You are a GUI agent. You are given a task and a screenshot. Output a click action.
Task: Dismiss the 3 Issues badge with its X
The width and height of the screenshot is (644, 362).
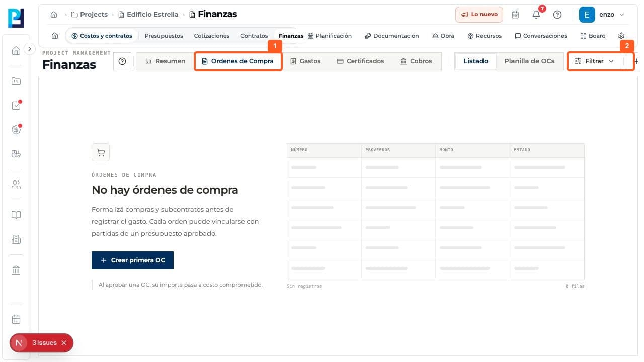pyautogui.click(x=64, y=343)
